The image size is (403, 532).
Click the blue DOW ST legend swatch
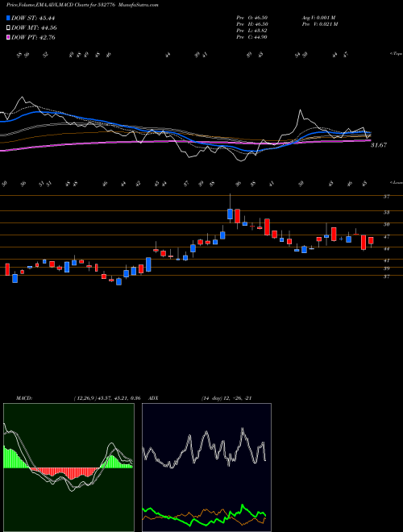click(8, 18)
